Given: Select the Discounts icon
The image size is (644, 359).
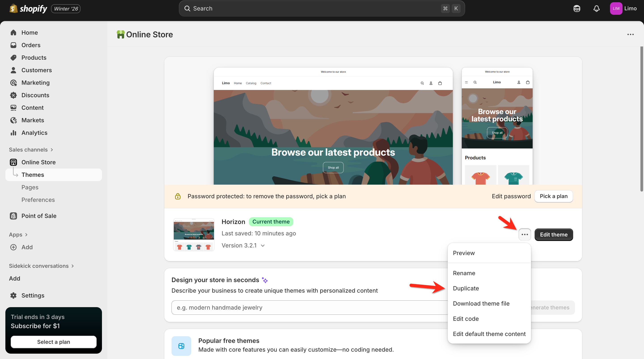Looking at the screenshot, I should 13,95.
